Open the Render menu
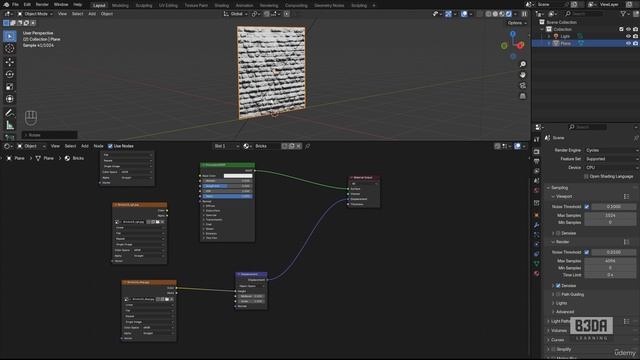This screenshot has height=360, width=640. point(42,4)
